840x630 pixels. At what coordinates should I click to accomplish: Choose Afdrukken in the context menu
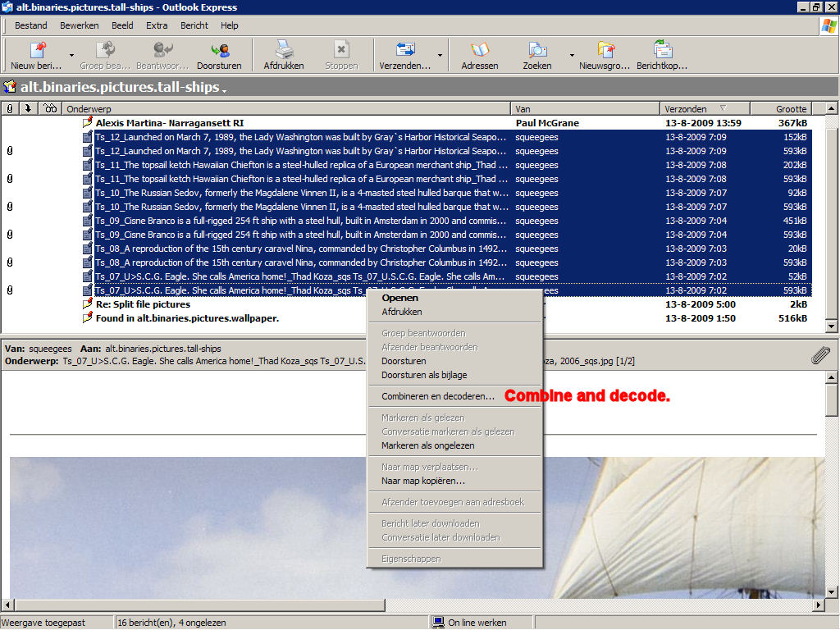(x=454, y=312)
